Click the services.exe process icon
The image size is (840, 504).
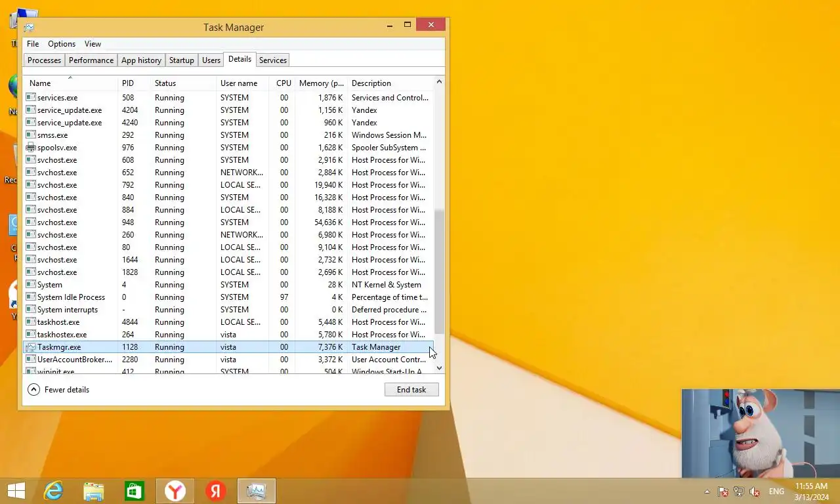tap(30, 98)
